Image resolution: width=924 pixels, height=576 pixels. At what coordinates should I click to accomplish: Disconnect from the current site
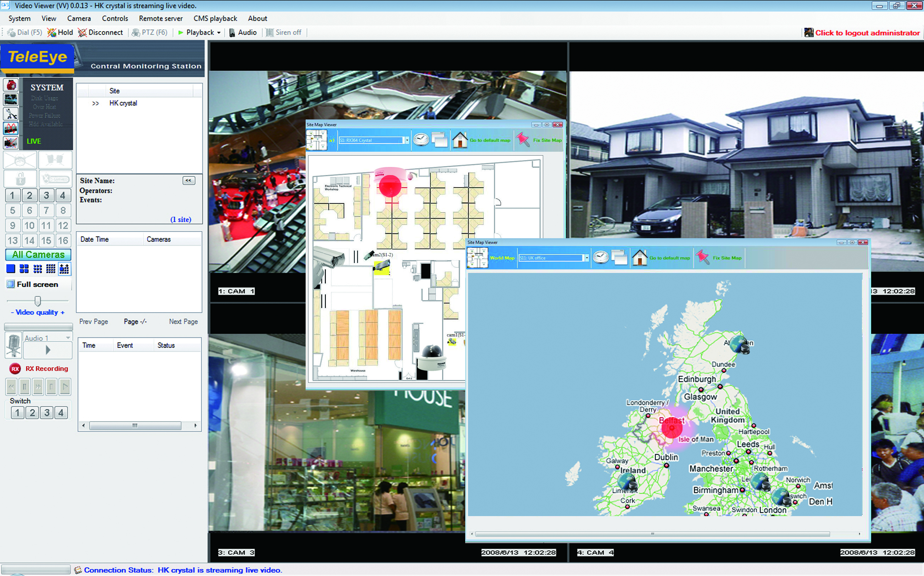(100, 32)
